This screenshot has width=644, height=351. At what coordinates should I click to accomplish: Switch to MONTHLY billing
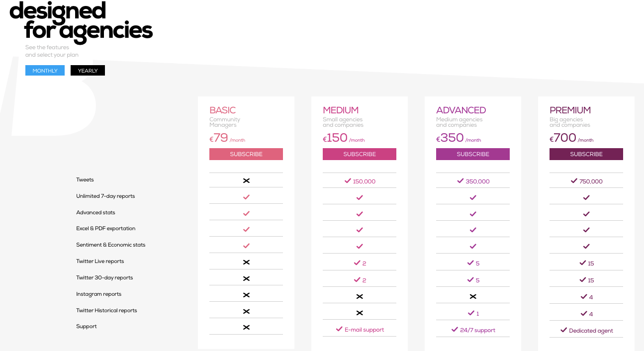pyautogui.click(x=45, y=71)
